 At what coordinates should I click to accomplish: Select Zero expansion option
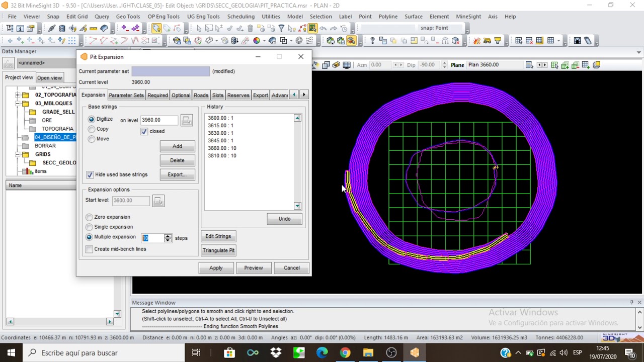click(x=89, y=217)
